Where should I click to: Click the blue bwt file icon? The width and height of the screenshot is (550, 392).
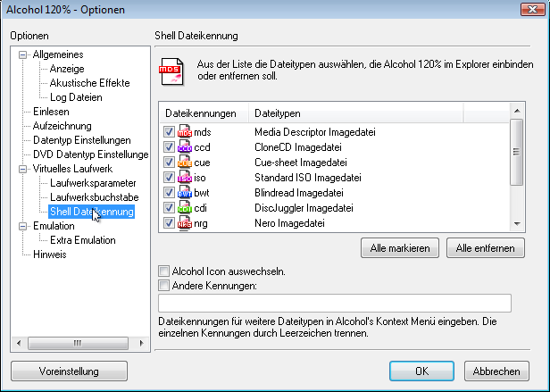click(x=185, y=193)
